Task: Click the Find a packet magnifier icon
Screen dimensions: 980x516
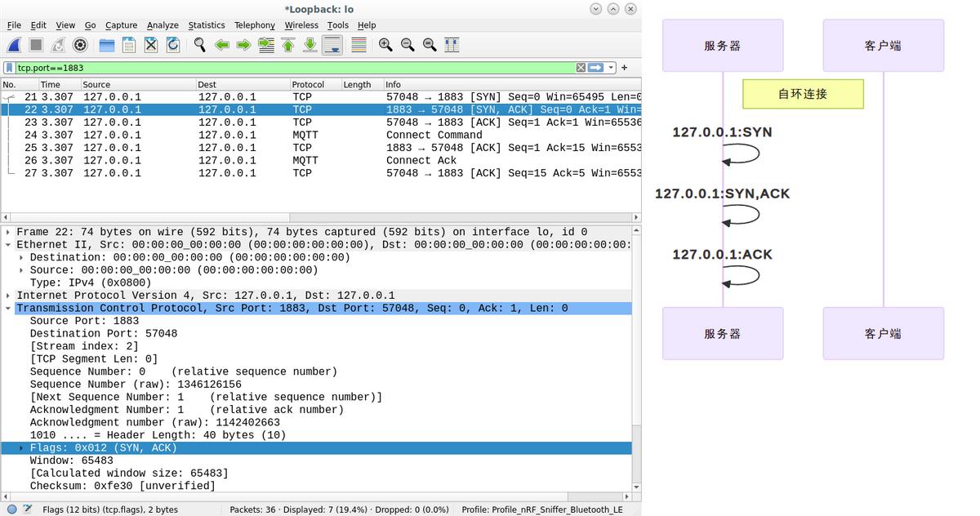Action: (200, 45)
